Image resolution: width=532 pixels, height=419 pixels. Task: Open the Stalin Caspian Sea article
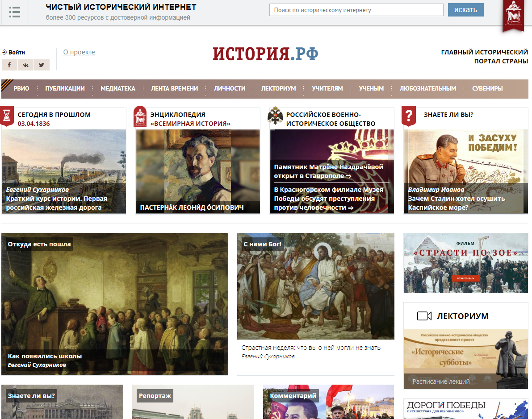click(457, 203)
